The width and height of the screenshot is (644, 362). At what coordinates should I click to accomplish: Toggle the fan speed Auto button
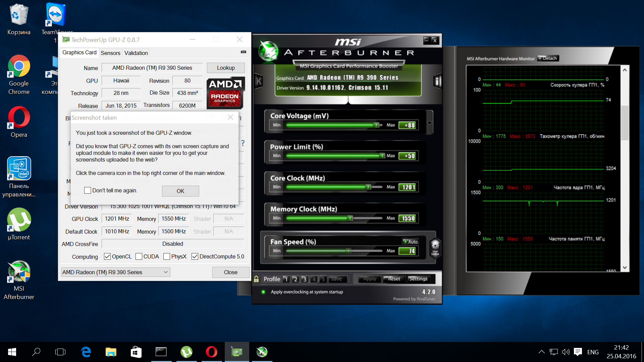coord(411,242)
